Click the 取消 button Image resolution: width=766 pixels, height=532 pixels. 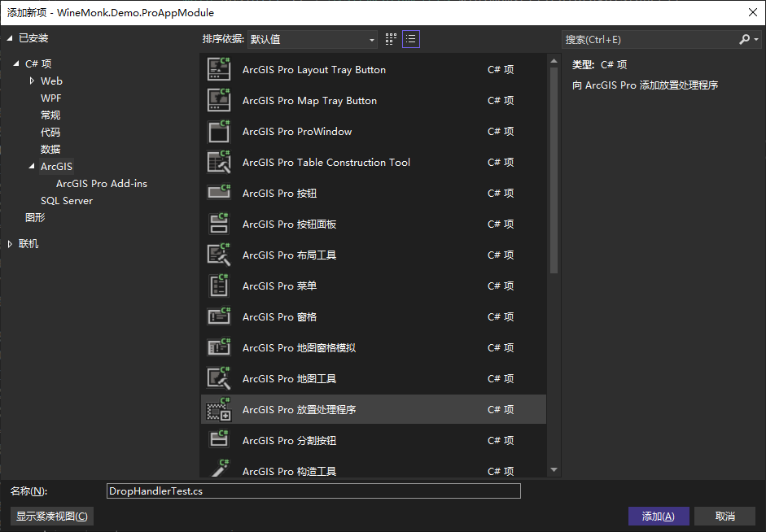pos(725,516)
